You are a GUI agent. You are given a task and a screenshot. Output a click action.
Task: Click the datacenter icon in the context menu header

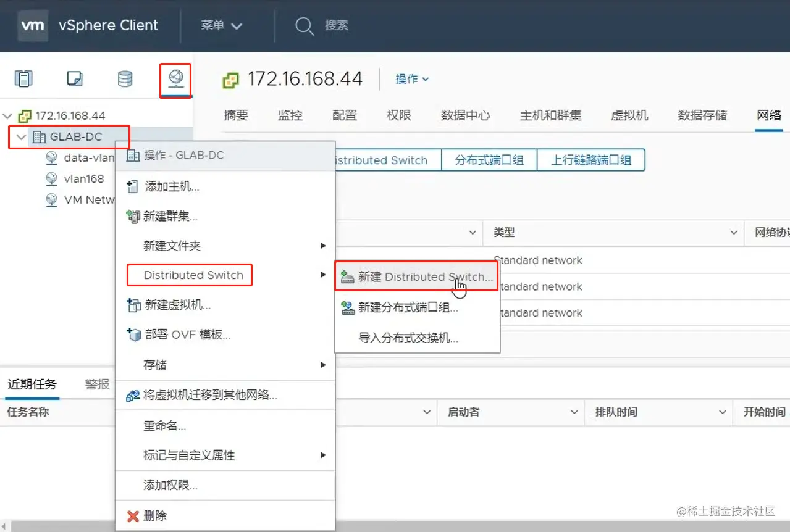(x=132, y=156)
